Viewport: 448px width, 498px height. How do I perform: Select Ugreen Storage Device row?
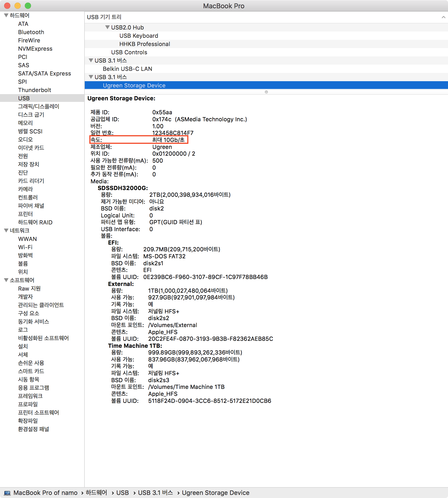[266, 85]
